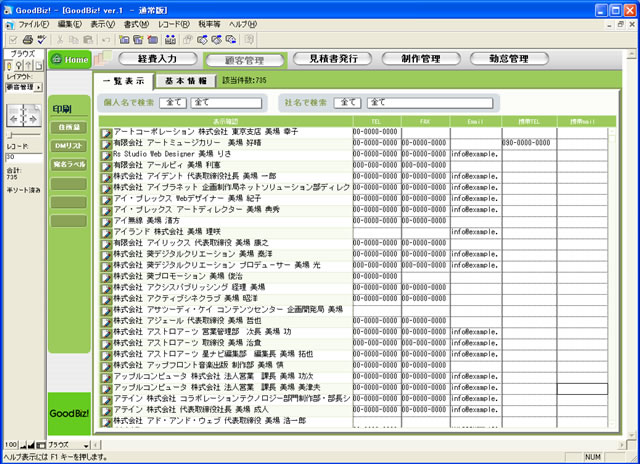Click the zoom in icon at bottom
Image resolution: width=640 pixels, height=464 pixels.
click(x=31, y=445)
